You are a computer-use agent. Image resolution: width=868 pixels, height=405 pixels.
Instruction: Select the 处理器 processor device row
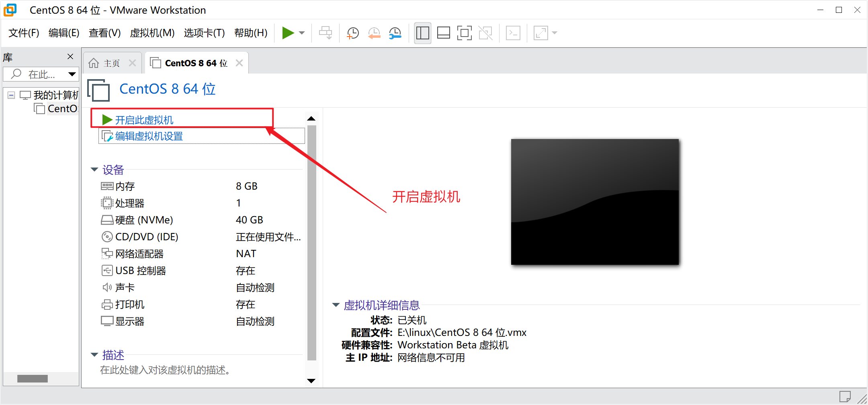click(201, 203)
